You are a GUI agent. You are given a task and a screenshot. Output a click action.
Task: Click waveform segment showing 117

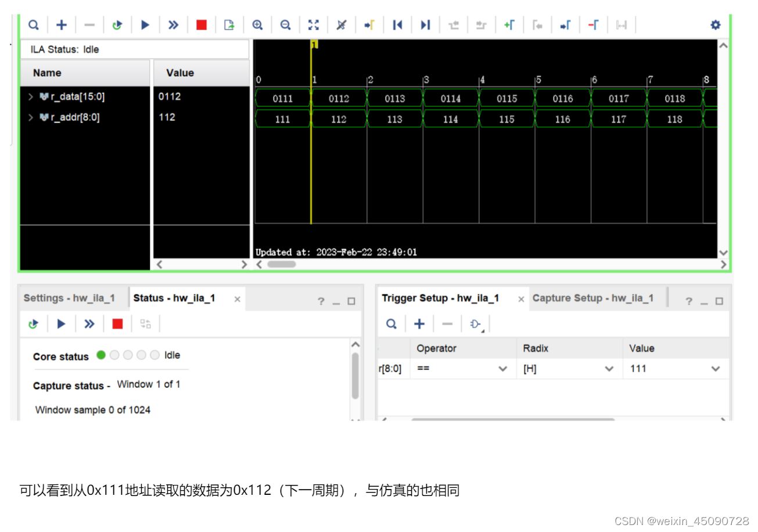619,119
